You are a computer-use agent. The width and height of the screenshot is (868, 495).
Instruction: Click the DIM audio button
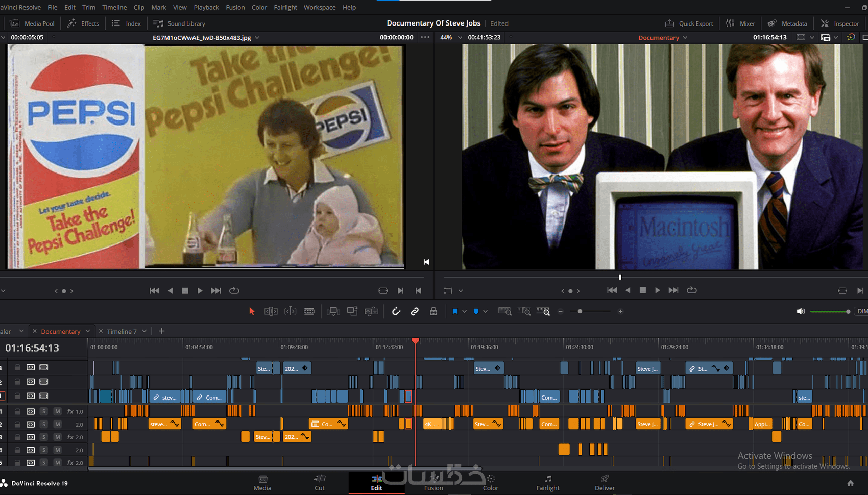(862, 311)
